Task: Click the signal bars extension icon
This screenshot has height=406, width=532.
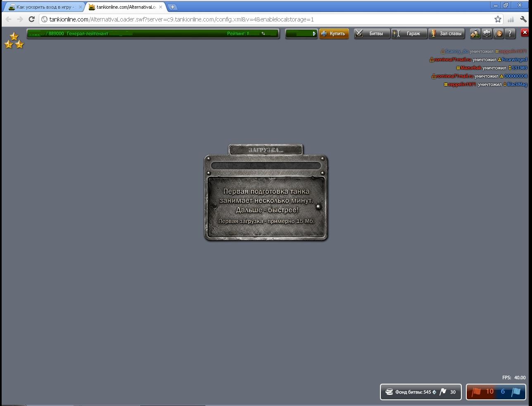Action: (x=511, y=19)
